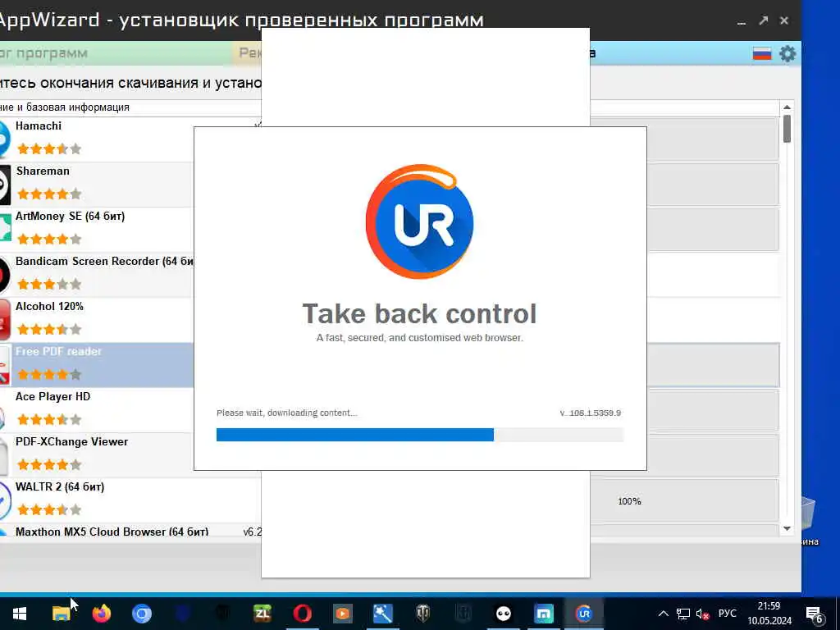Select WALTR 2 (64 бит) row
Viewport: 840px width, 630px height.
[x=130, y=500]
